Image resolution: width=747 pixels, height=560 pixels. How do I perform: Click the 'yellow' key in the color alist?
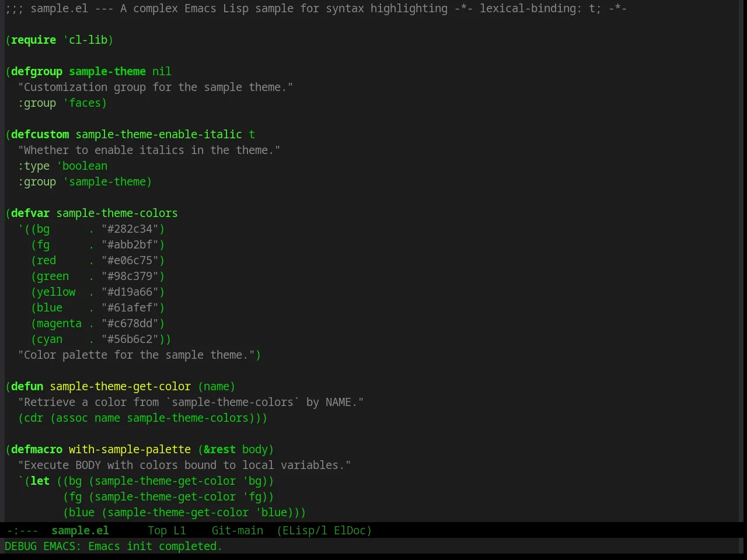point(56,292)
